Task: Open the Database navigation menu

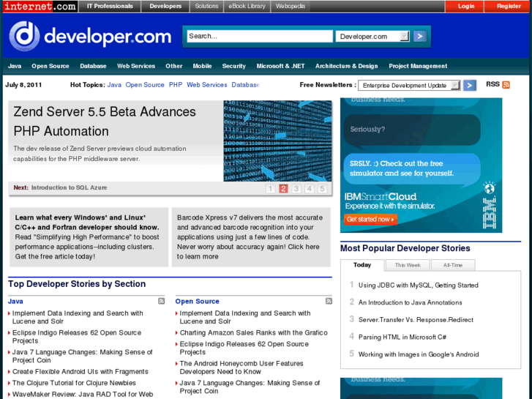Action: tap(93, 66)
